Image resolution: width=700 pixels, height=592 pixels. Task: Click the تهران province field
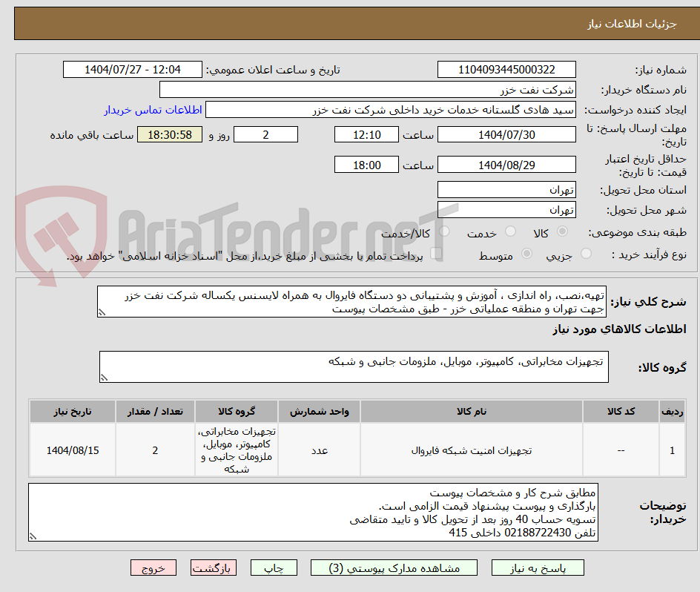(x=506, y=189)
